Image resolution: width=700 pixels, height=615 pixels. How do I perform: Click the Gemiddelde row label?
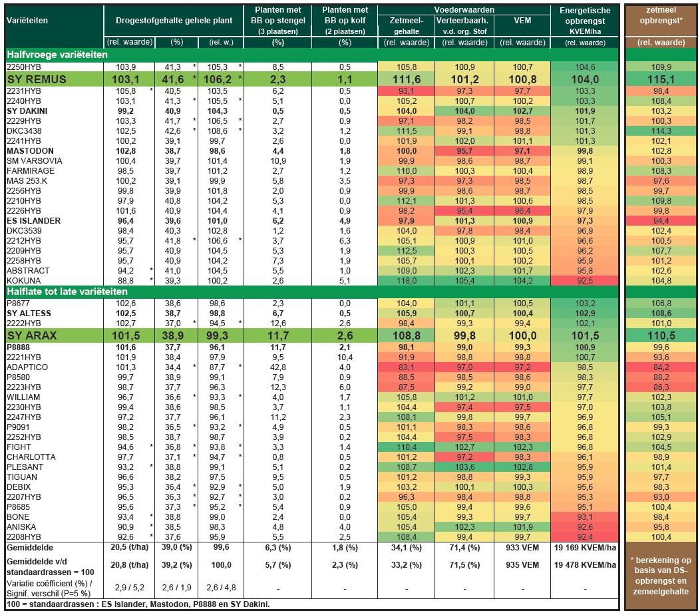(x=29, y=548)
